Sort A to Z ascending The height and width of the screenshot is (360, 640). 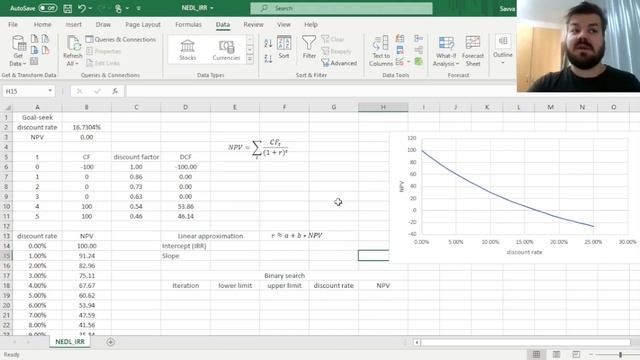268,42
